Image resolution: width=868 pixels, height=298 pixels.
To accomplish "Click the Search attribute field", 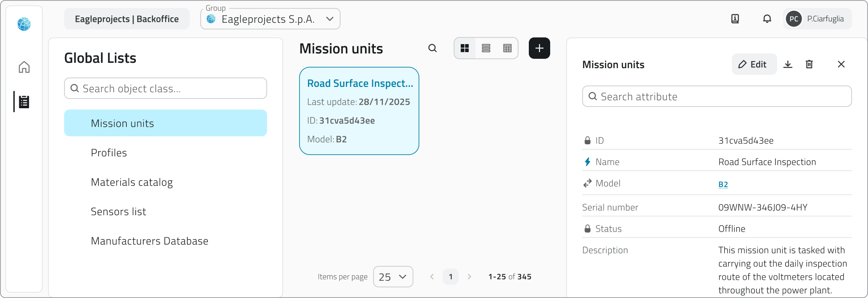I will click(717, 96).
